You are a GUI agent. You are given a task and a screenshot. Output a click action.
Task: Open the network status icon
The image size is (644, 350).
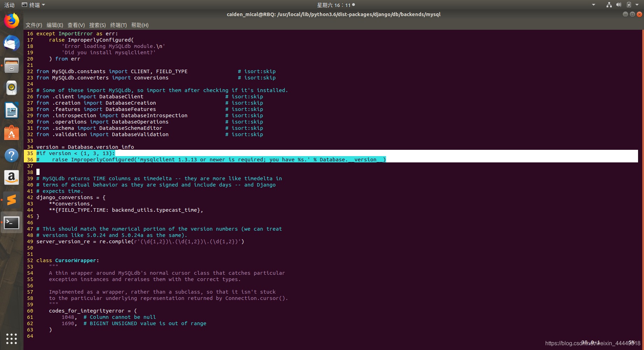[x=609, y=5]
